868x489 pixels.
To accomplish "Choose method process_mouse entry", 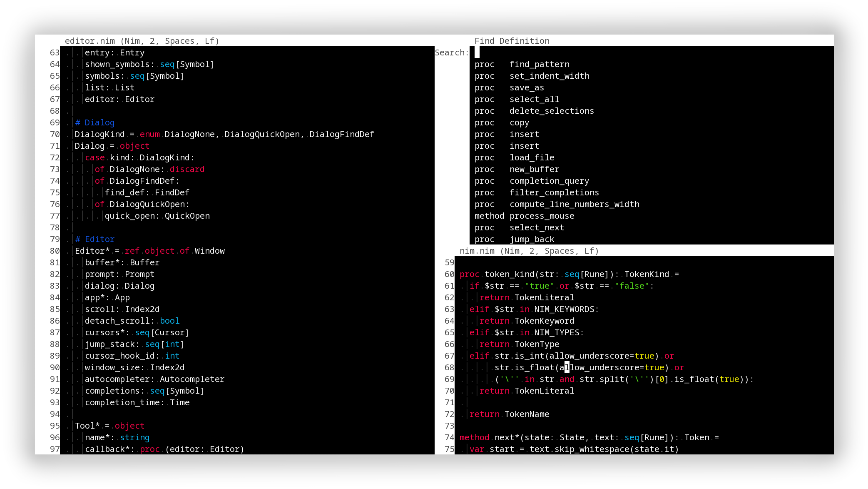I will 542,216.
